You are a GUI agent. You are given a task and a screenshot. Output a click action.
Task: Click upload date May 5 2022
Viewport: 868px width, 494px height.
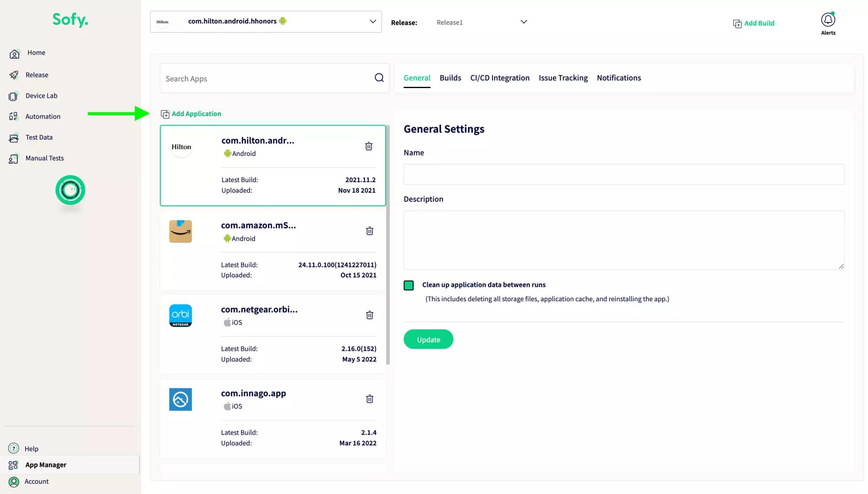359,359
